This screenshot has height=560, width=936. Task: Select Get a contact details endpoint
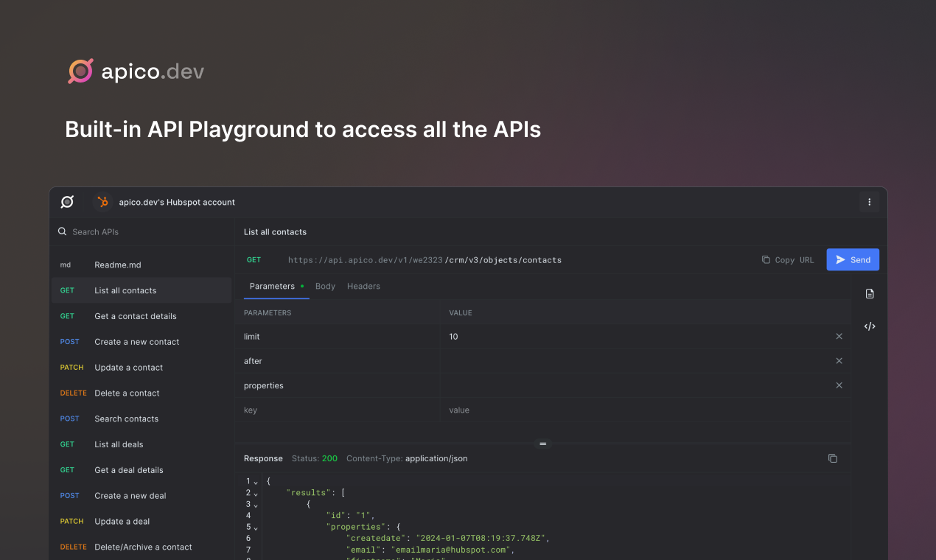(142, 316)
